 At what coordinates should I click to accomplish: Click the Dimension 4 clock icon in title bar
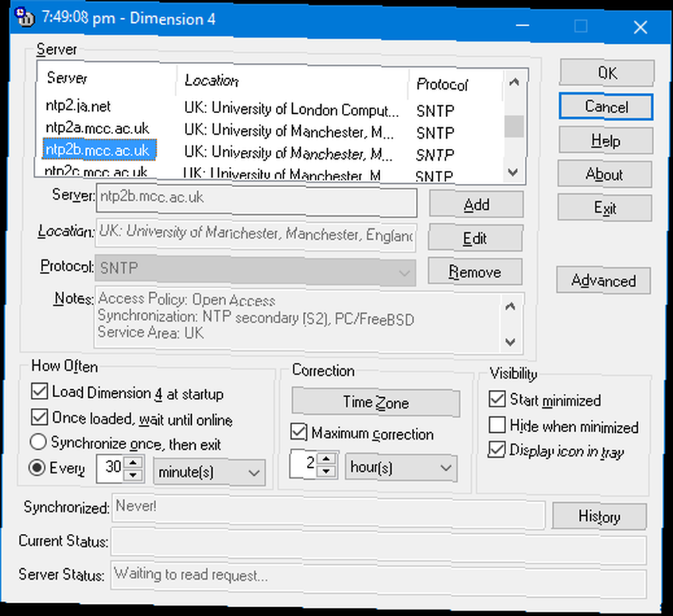pos(24,16)
